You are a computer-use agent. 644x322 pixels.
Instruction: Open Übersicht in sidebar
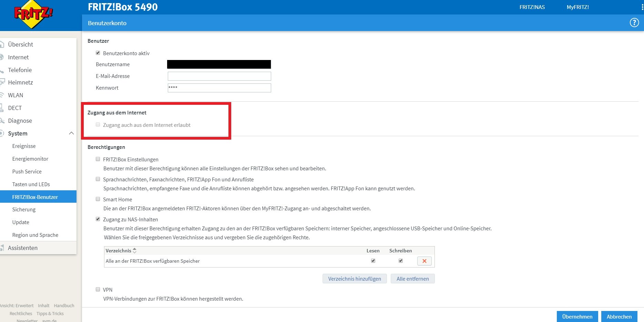coord(21,44)
